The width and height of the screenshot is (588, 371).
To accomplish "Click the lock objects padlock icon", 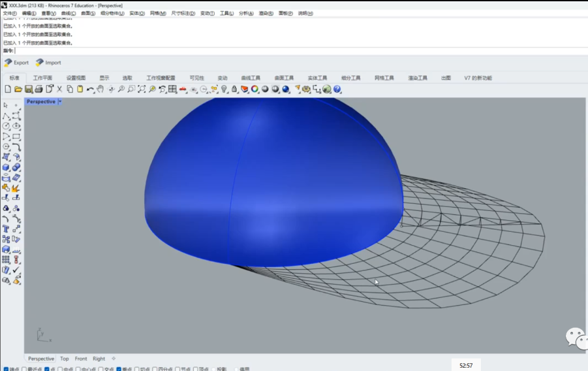I will pos(234,89).
